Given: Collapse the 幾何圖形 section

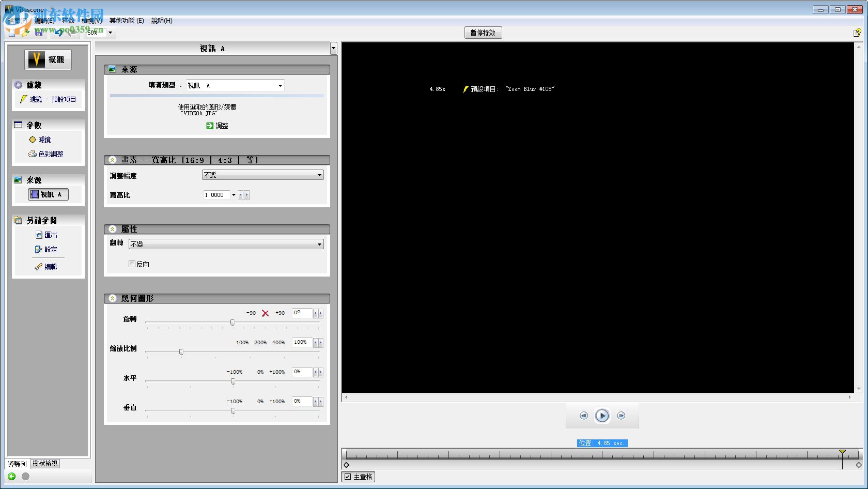Looking at the screenshot, I should [113, 298].
